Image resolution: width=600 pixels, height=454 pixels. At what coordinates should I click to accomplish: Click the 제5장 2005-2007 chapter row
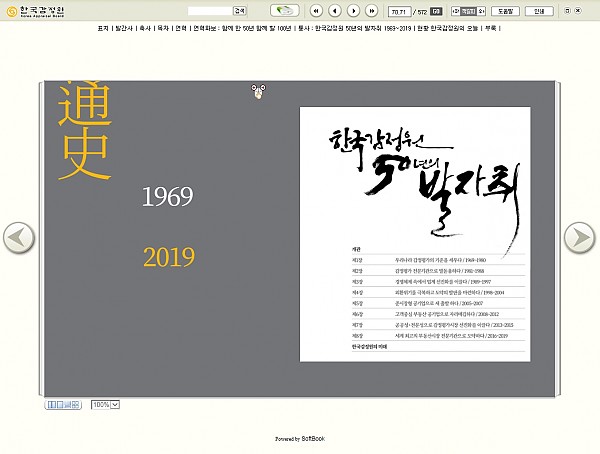[x=439, y=303]
